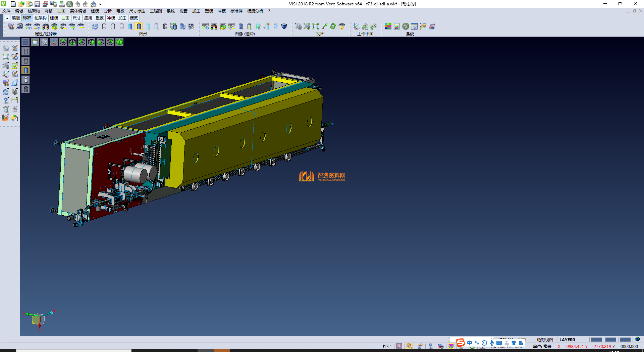The width and height of the screenshot is (644, 352).
Task: Click the Undo arrow in quick toolbar
Action: [78, 4]
